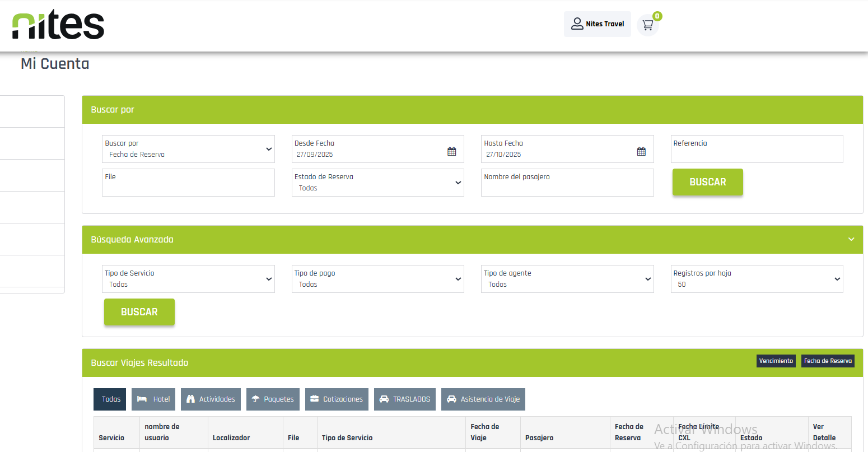This screenshot has height=452, width=868.
Task: Sort results by Vencimiento
Action: (x=776, y=361)
